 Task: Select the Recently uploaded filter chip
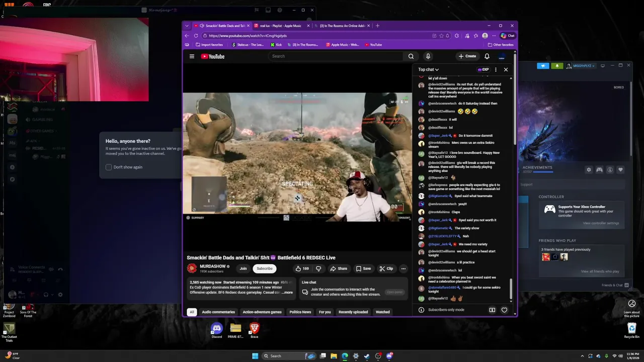353,312
